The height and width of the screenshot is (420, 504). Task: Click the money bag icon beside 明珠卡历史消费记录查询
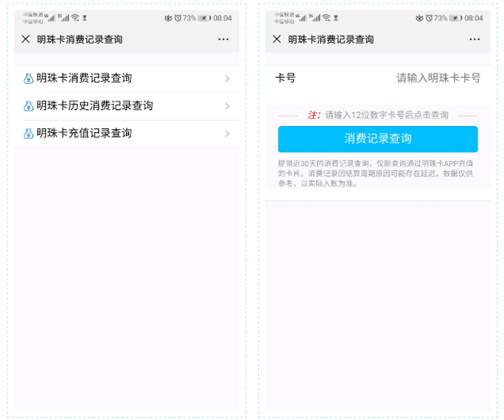pos(29,106)
